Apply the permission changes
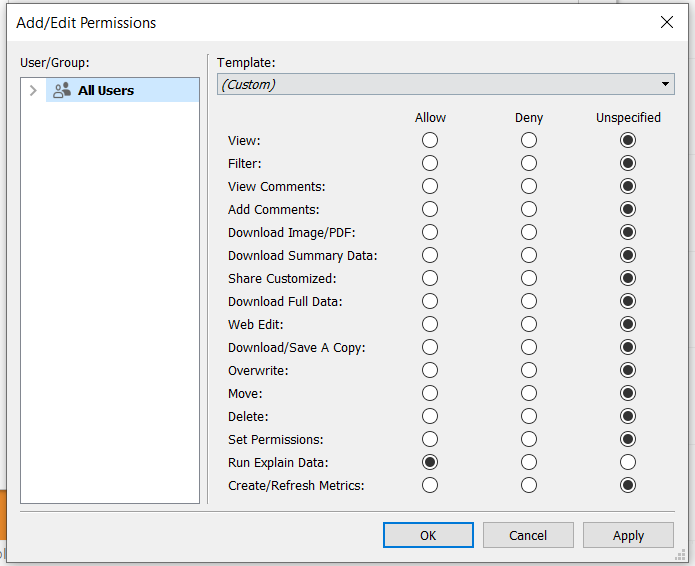Viewport: 695px width, 566px height. point(628,535)
